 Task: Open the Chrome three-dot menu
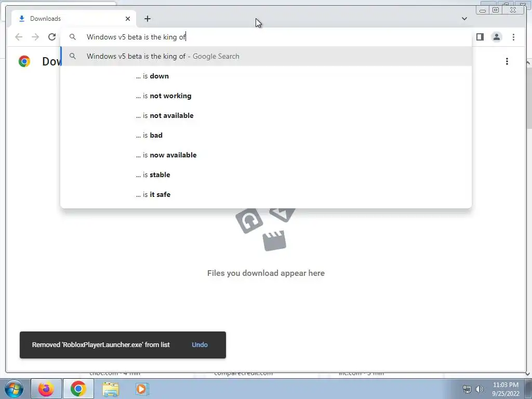[513, 37]
